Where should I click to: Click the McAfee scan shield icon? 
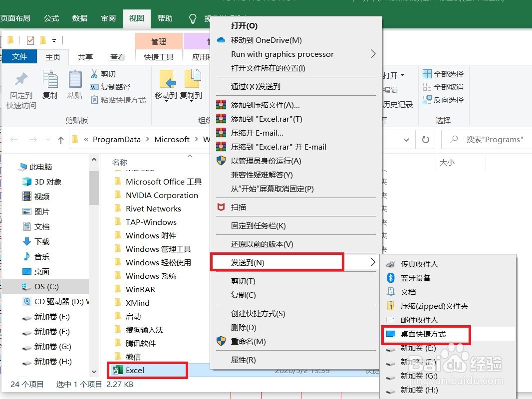[221, 207]
